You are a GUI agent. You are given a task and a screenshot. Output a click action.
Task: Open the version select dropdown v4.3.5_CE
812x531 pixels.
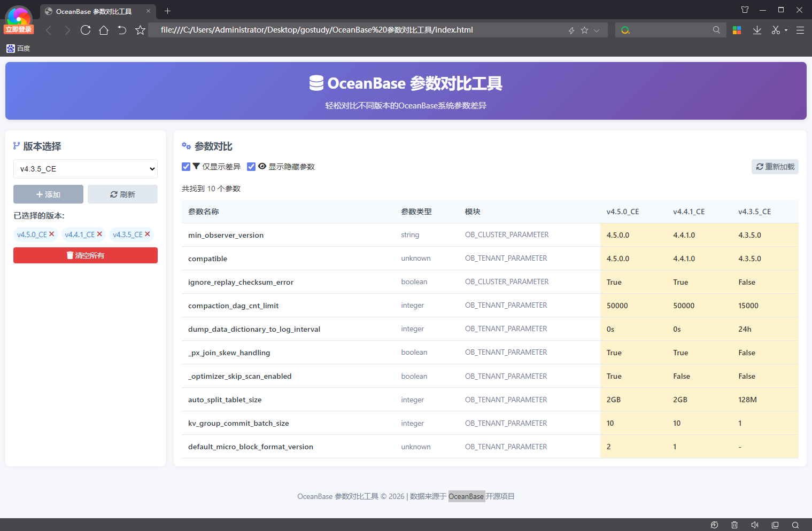(86, 169)
